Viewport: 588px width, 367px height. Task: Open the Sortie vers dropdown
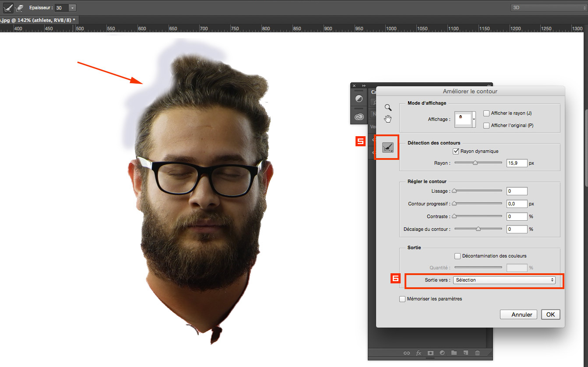pyautogui.click(x=504, y=280)
